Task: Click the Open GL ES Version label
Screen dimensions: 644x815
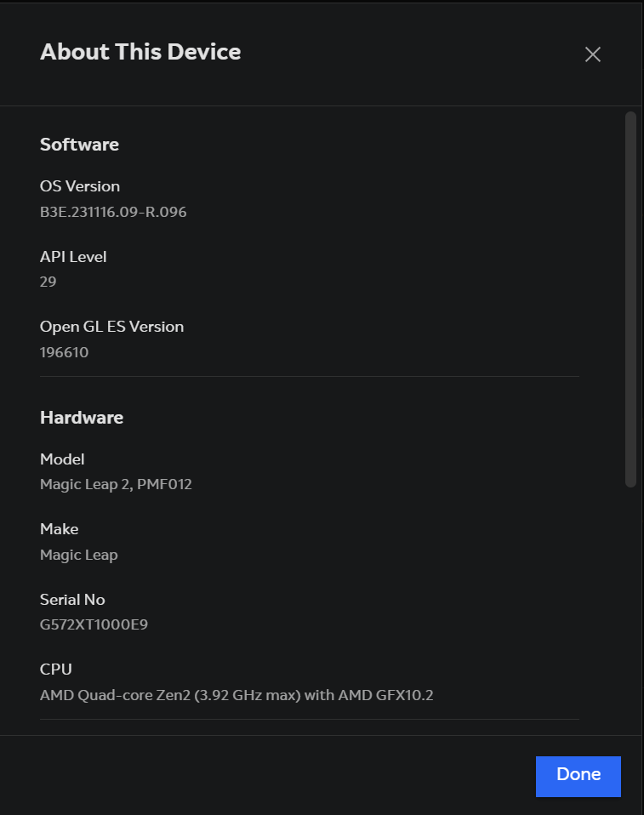Action: (x=111, y=326)
